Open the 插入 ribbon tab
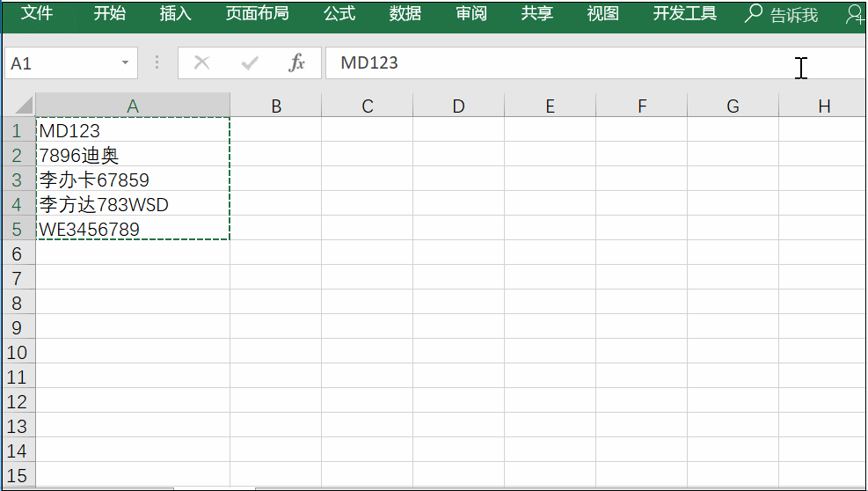Viewport: 868px width, 491px height. [x=176, y=13]
